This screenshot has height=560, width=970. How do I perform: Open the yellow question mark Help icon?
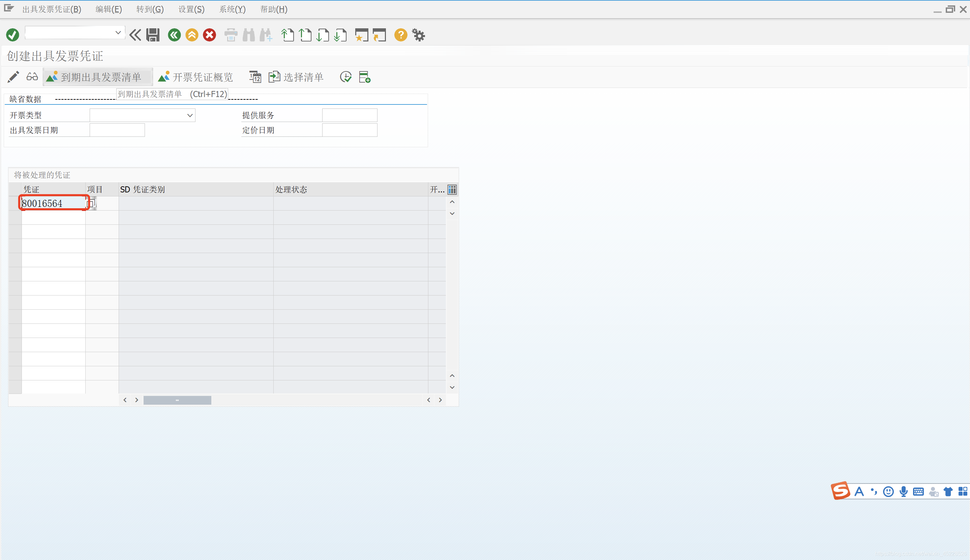[x=400, y=35]
